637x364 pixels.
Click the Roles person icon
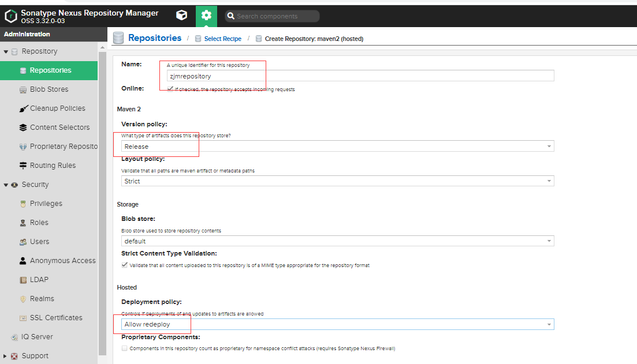[23, 223]
